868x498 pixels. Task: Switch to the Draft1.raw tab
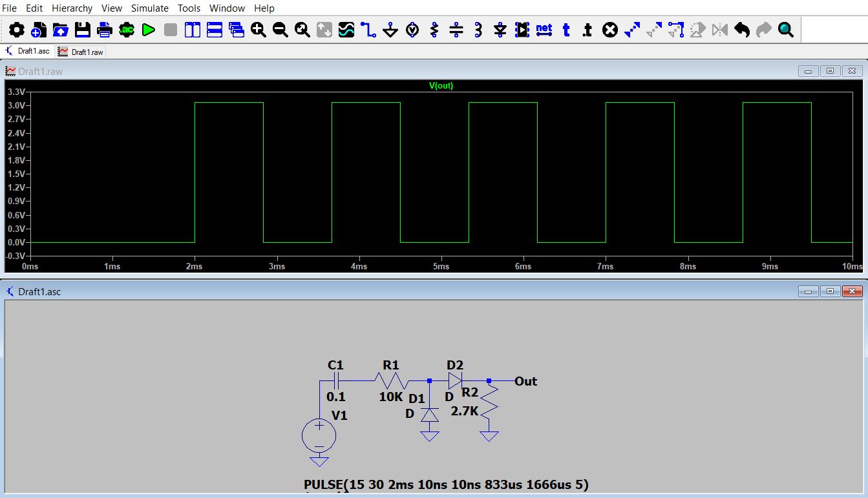[80, 52]
